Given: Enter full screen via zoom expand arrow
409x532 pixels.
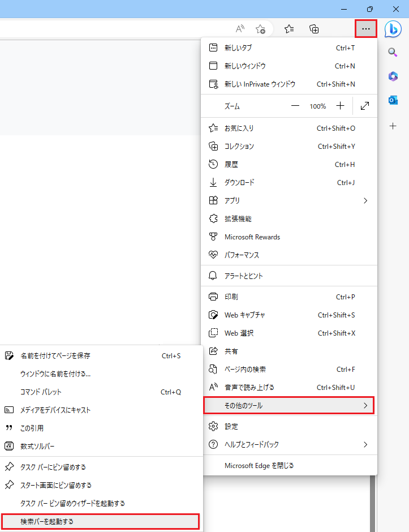Looking at the screenshot, I should point(365,106).
